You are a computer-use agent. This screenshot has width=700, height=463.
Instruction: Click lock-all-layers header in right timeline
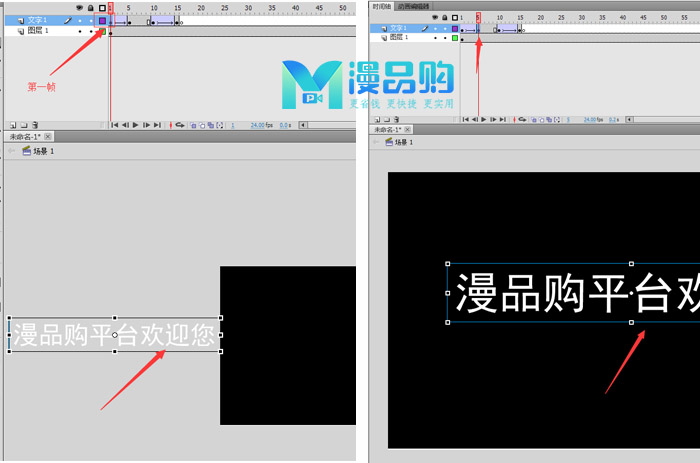pyautogui.click(x=445, y=17)
